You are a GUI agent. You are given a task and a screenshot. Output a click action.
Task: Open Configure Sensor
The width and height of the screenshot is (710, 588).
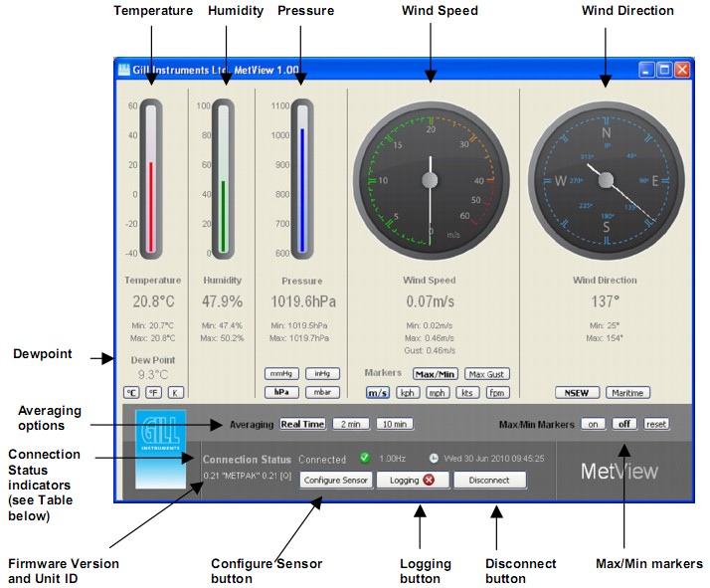(336, 480)
